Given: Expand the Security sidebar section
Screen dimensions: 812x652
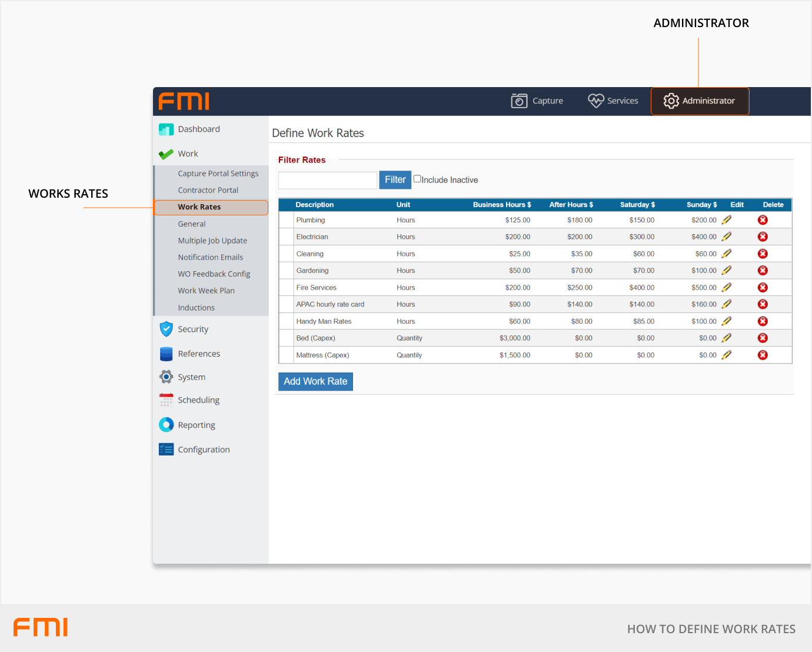Looking at the screenshot, I should tap(193, 330).
